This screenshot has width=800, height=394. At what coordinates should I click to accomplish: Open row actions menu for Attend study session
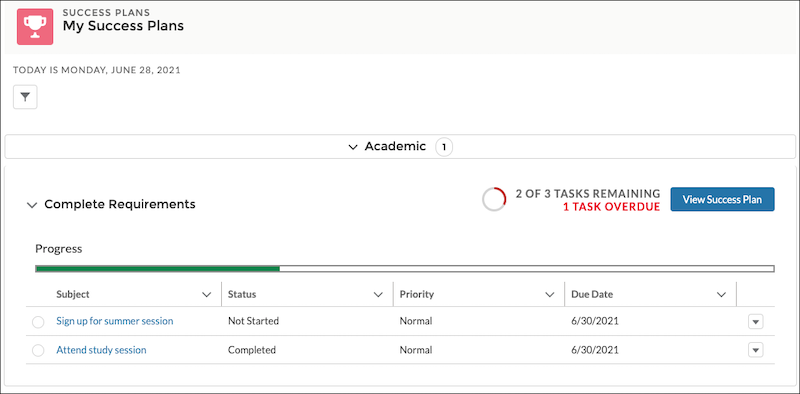click(x=756, y=350)
